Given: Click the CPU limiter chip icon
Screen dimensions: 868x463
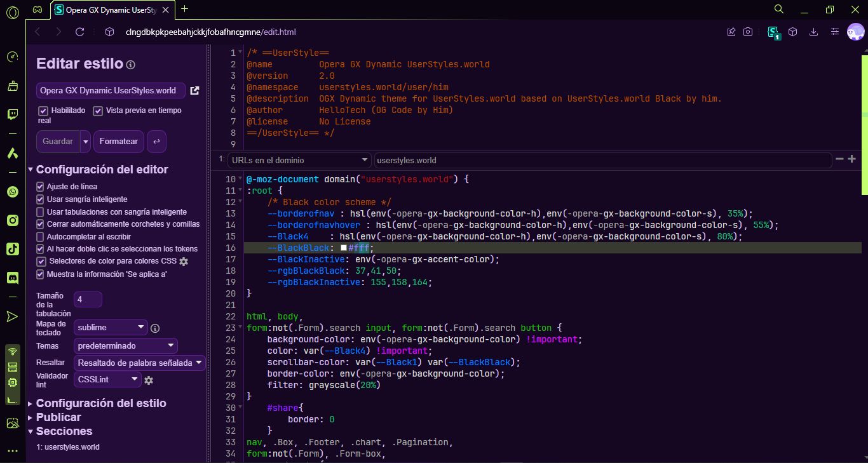Looking at the screenshot, I should click(x=12, y=382).
